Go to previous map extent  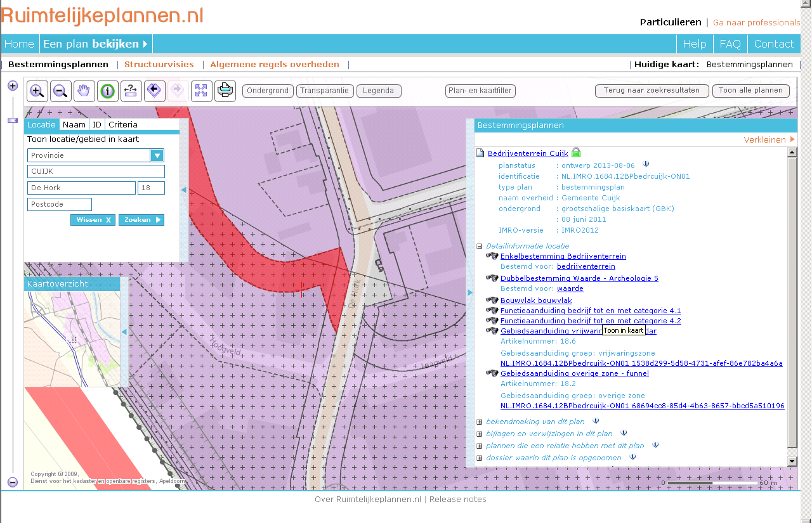pos(154,91)
